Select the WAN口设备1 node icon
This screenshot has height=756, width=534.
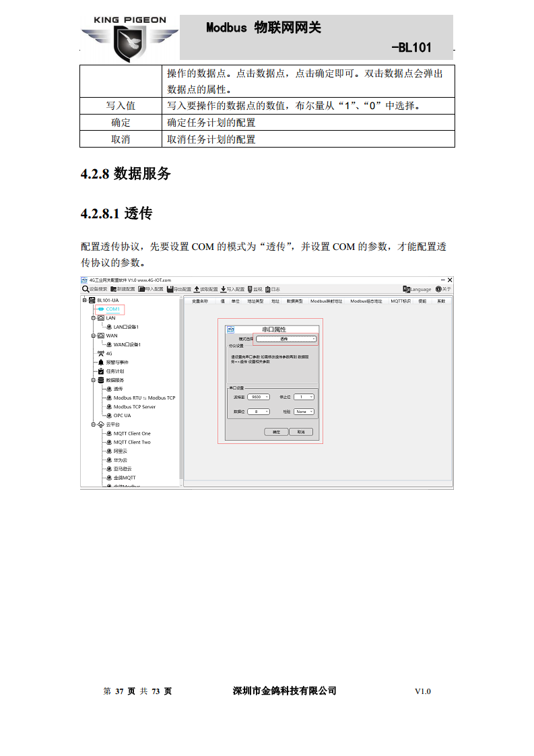109,344
